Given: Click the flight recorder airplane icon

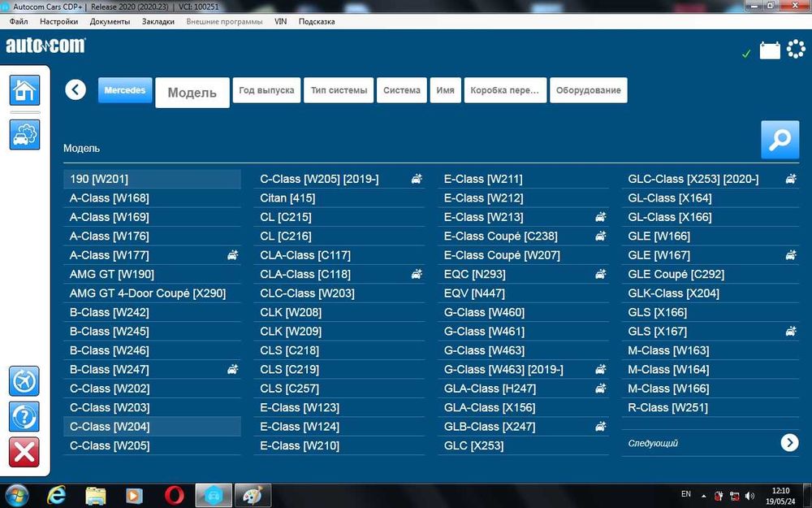Looking at the screenshot, I should (24, 381).
